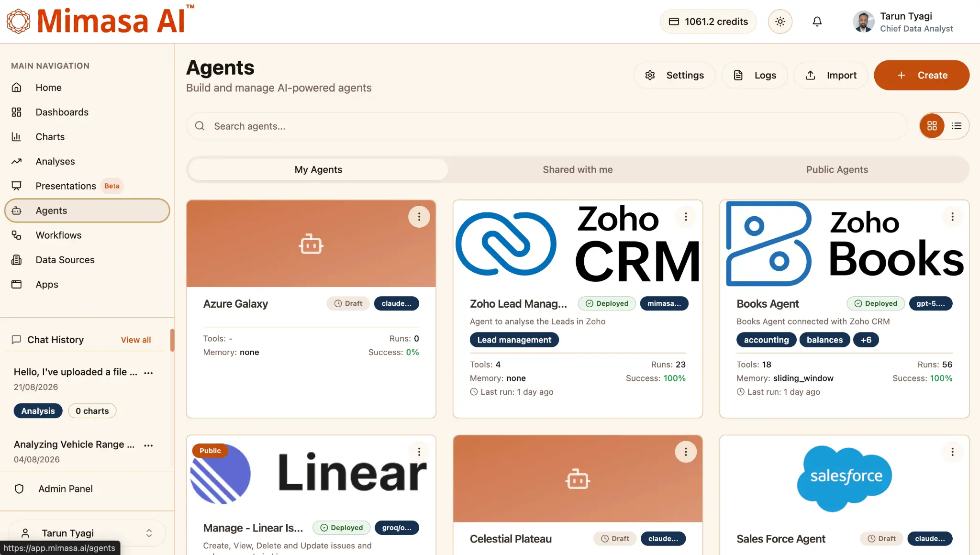
Task: Open the Books Agent title
Action: click(x=768, y=304)
